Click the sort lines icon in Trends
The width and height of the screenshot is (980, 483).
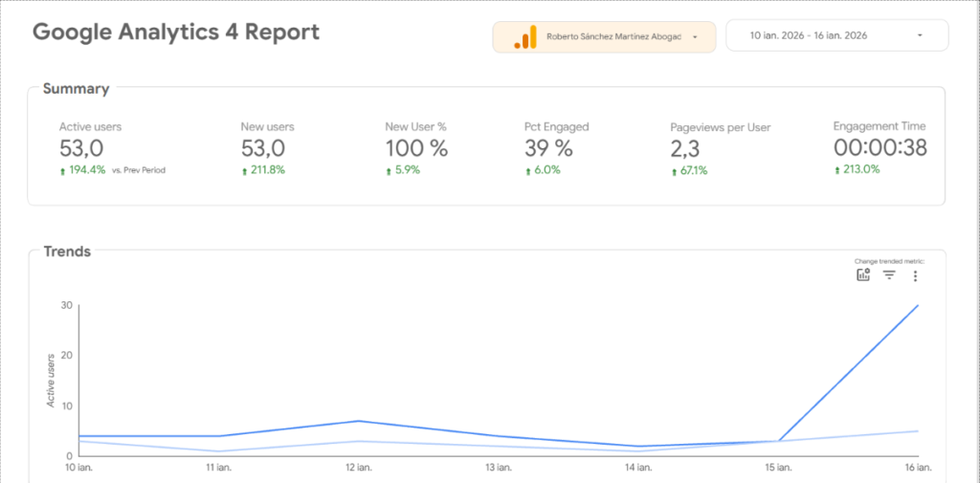pos(889,275)
